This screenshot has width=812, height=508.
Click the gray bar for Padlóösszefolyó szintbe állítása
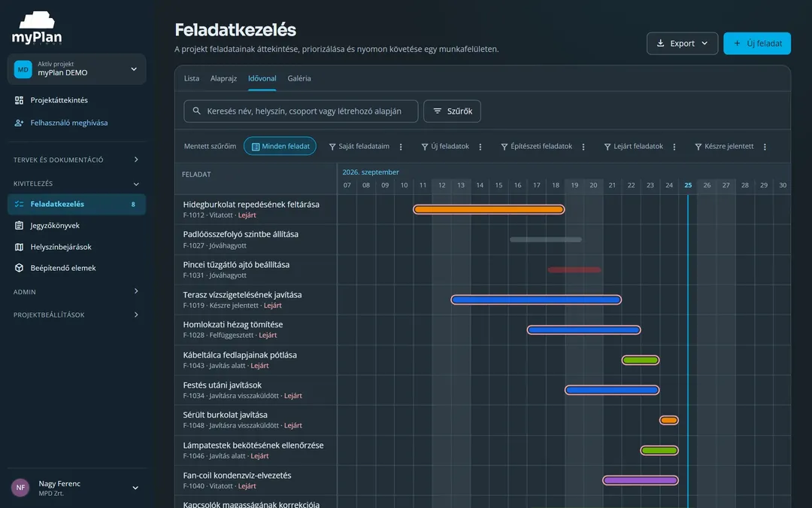[546, 239]
